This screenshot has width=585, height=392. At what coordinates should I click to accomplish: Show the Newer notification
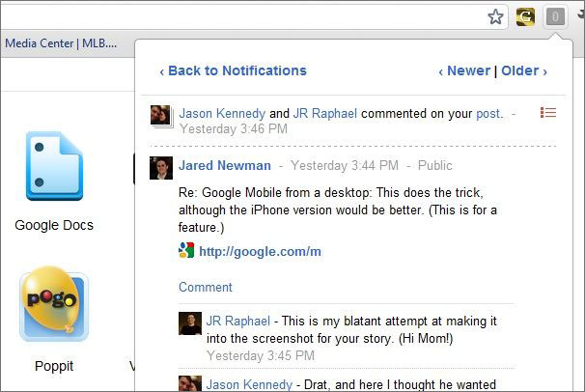coord(464,70)
